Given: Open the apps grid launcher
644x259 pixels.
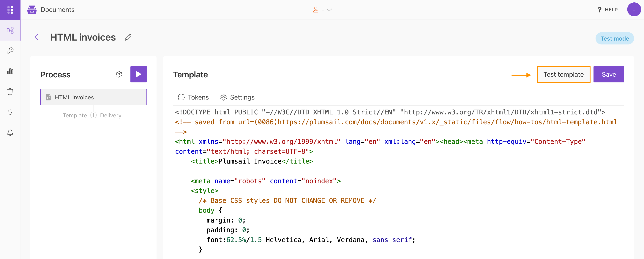Looking at the screenshot, I should 10,10.
